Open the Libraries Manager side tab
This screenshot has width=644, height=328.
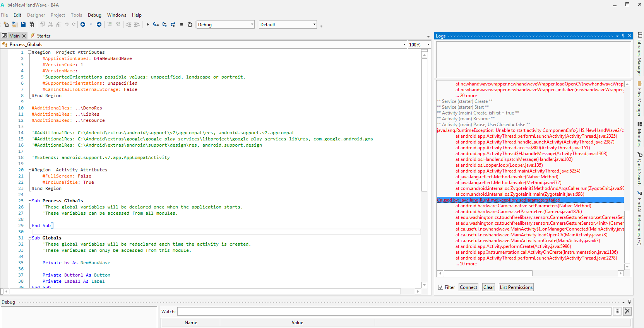point(640,54)
